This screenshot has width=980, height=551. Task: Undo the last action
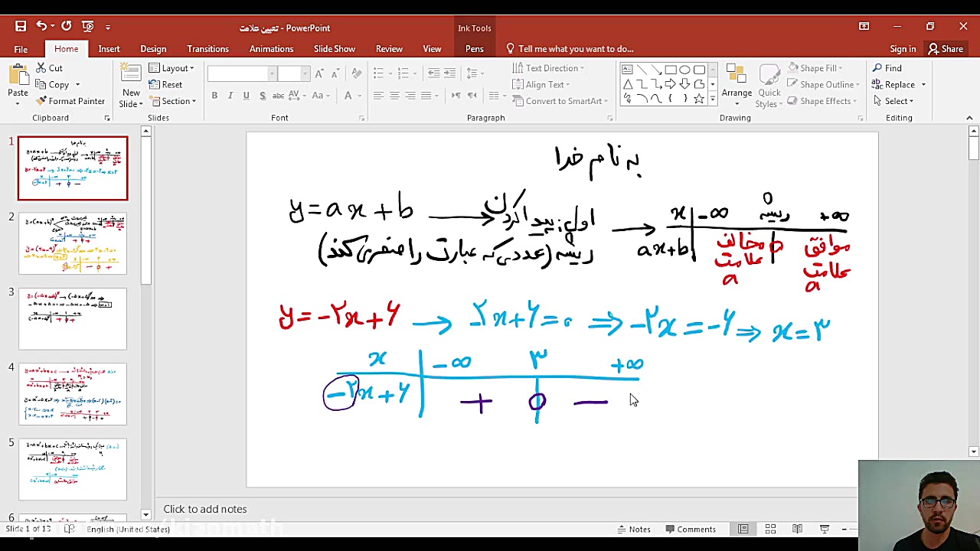coord(41,27)
